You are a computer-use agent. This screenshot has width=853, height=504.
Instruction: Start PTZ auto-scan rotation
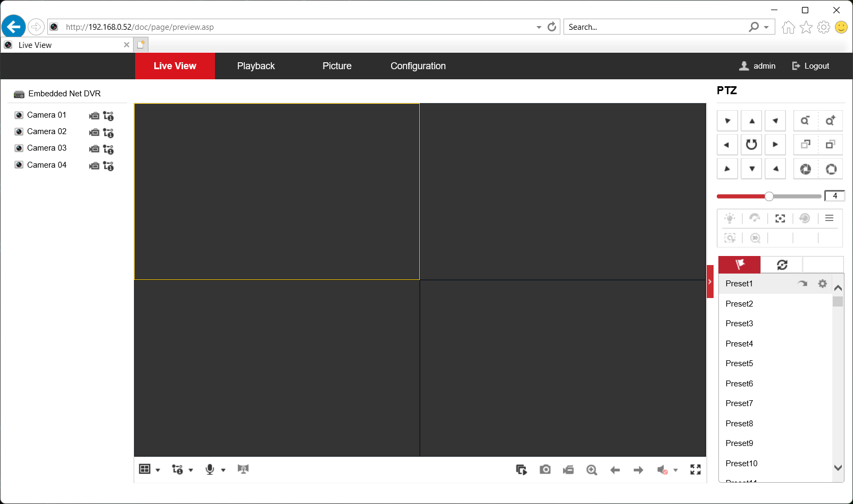point(751,145)
